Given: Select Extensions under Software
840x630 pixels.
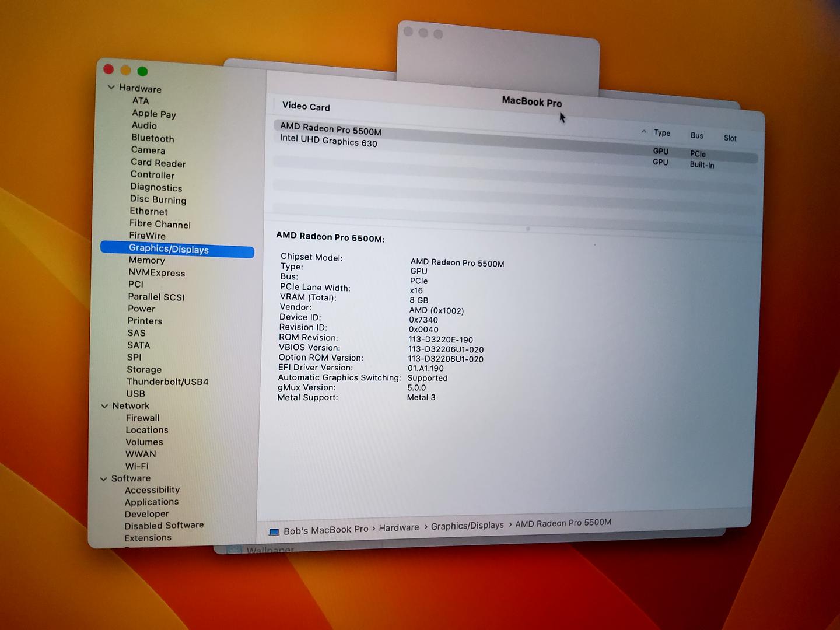Looking at the screenshot, I should point(148,538).
